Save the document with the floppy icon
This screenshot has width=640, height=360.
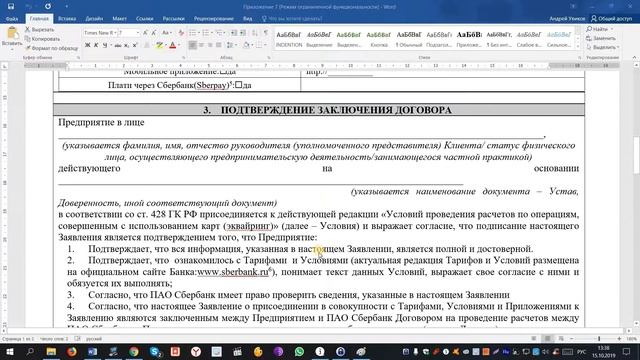11,7
